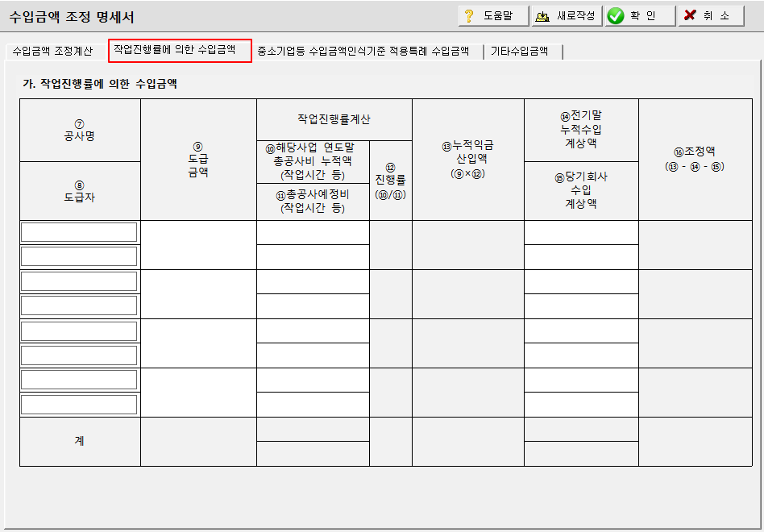Click the ⑨ 도급금액 column header

199,160
